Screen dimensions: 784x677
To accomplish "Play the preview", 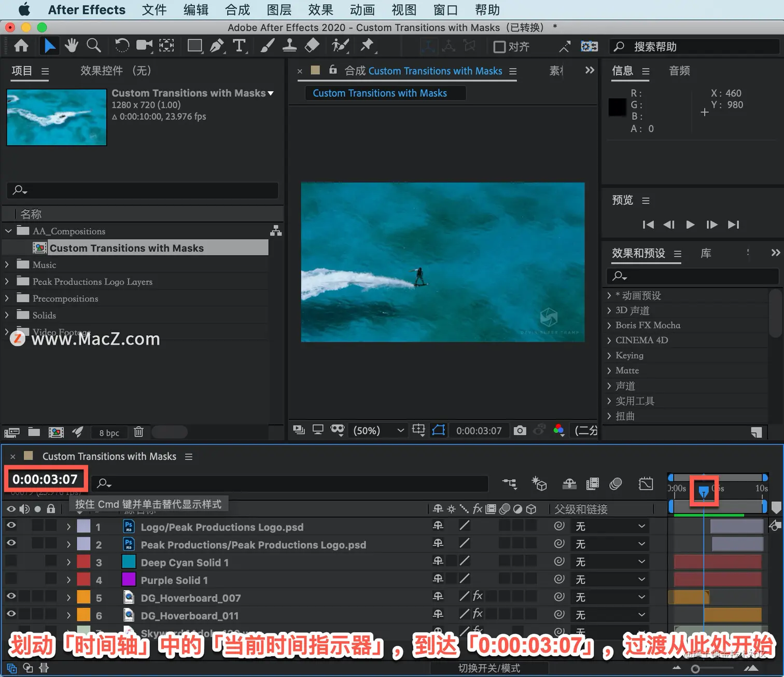I will [690, 225].
